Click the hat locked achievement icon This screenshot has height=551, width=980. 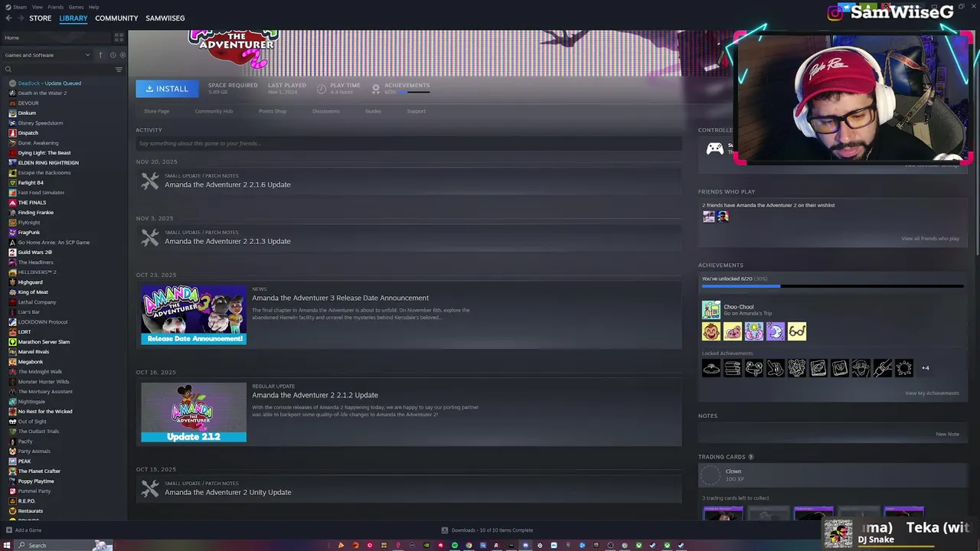(x=711, y=368)
